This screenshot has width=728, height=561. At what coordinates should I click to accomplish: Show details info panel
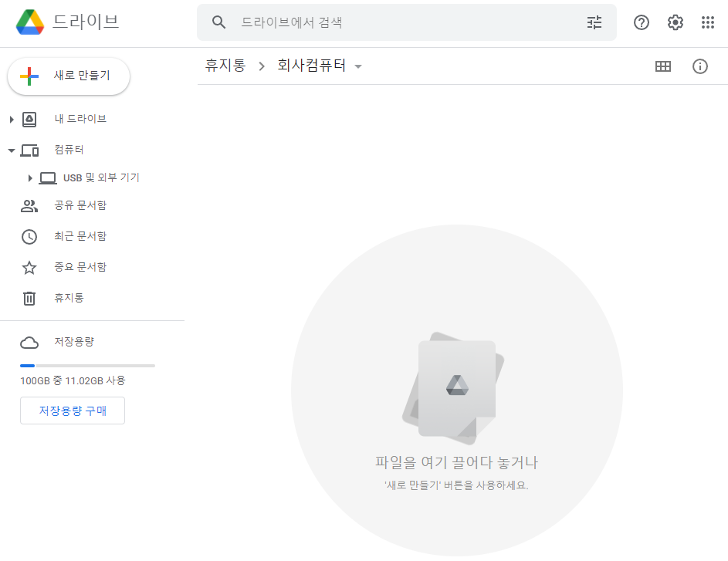click(x=700, y=66)
